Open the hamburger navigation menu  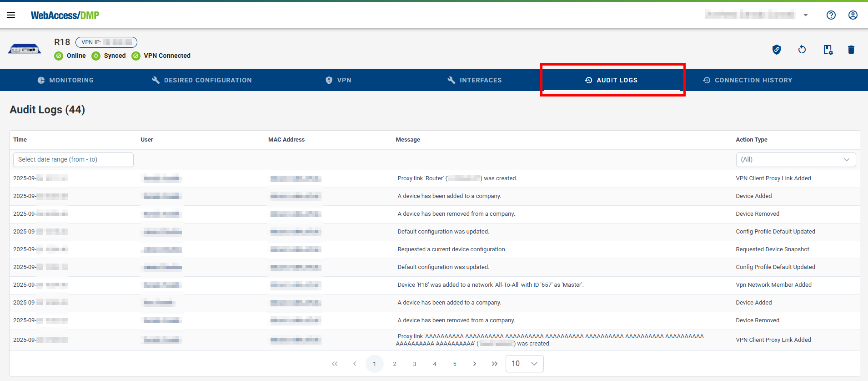pos(11,15)
